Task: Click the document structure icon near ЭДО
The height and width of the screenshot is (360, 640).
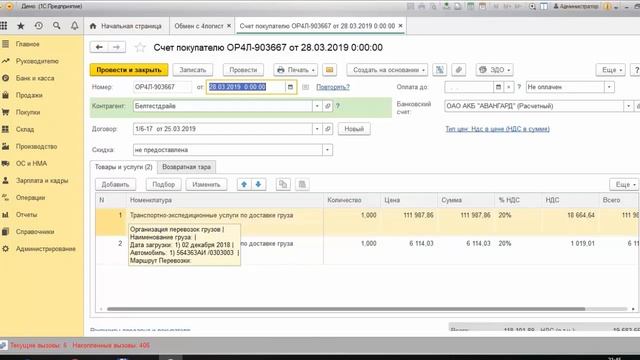Action: point(440,70)
